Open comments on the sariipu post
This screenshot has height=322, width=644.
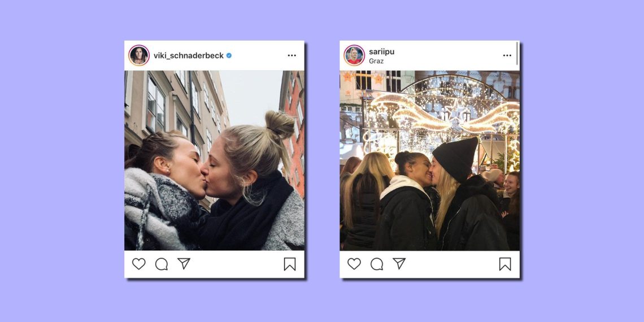(377, 264)
